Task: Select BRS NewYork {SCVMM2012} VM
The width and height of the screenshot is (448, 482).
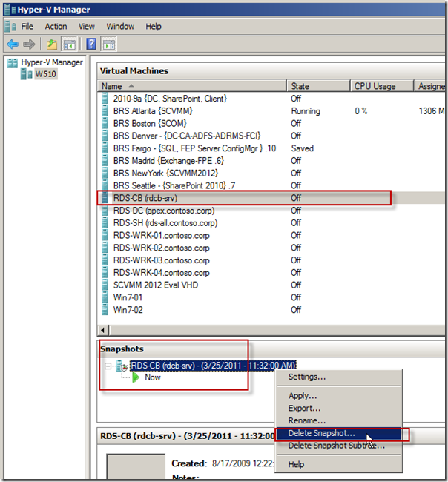Action: coord(165,173)
